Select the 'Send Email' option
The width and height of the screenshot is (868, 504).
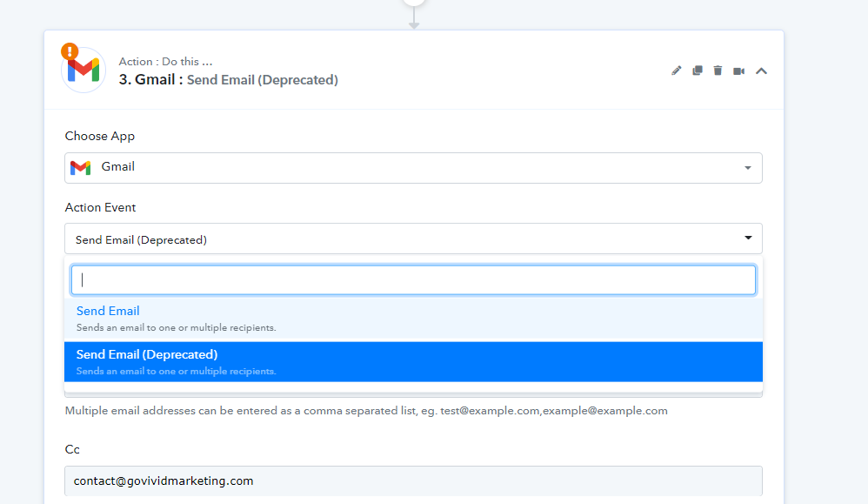coord(413,319)
